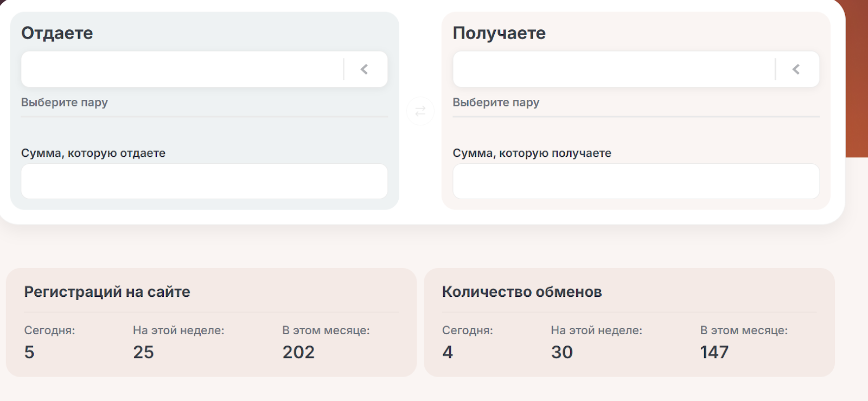This screenshot has height=401, width=868.
Task: Click this week's registrations value 25
Action: (x=144, y=352)
